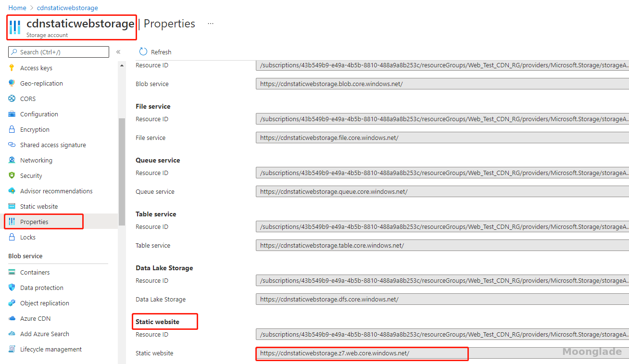Viewport: 629px width, 364px height.
Task: Click the sidebar vertical scrollbar thumb
Action: [x=122, y=172]
